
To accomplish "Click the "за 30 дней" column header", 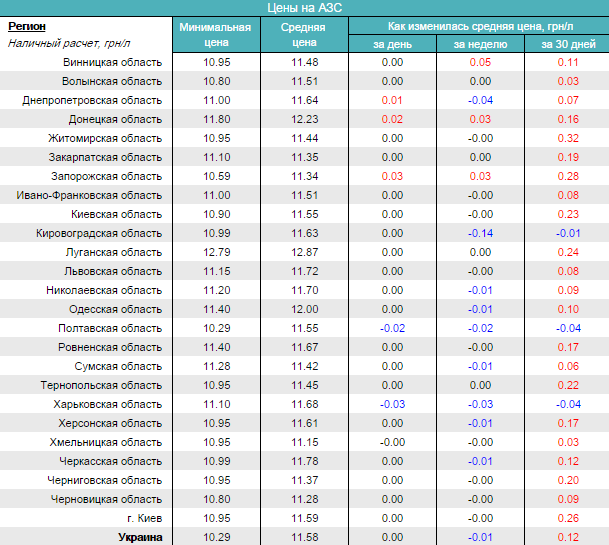I will [567, 44].
